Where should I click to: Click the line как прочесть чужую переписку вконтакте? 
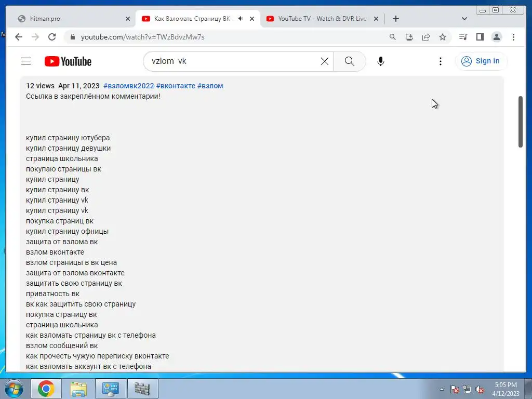(x=97, y=356)
